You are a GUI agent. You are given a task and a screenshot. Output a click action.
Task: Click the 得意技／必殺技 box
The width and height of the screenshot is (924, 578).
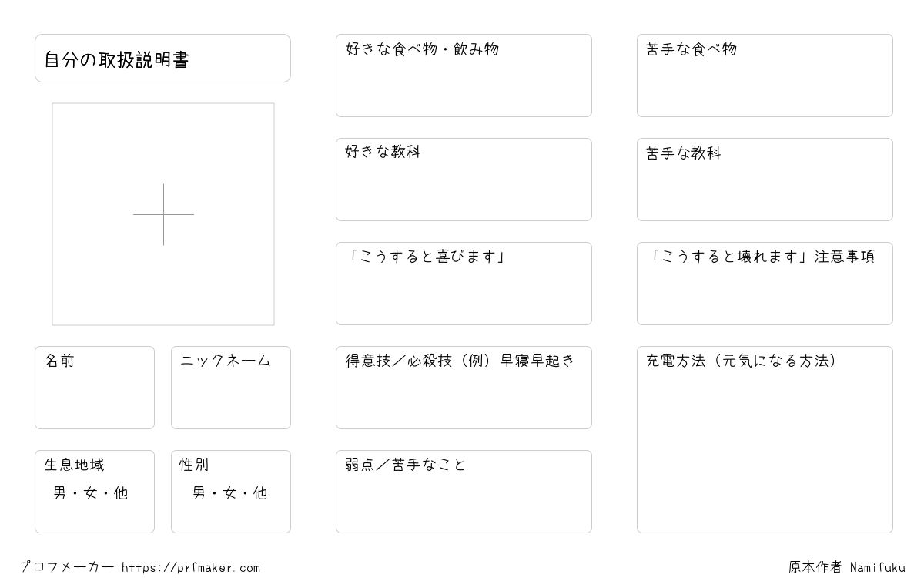[464, 388]
